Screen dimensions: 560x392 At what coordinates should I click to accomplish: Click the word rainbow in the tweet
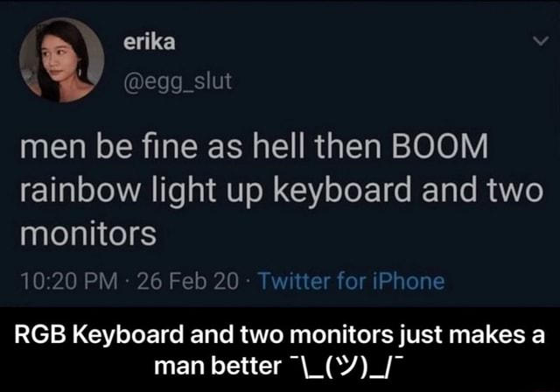click(x=80, y=190)
